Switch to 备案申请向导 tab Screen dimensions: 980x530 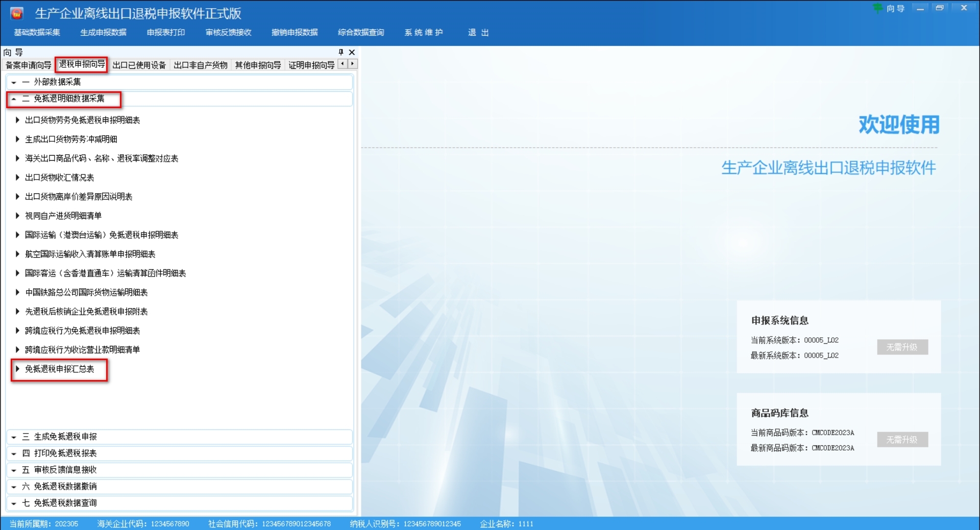coord(28,65)
